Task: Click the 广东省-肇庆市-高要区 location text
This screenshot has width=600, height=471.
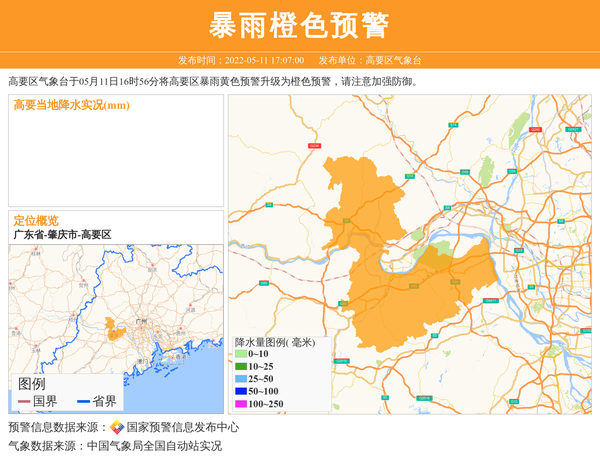Action: (62, 235)
